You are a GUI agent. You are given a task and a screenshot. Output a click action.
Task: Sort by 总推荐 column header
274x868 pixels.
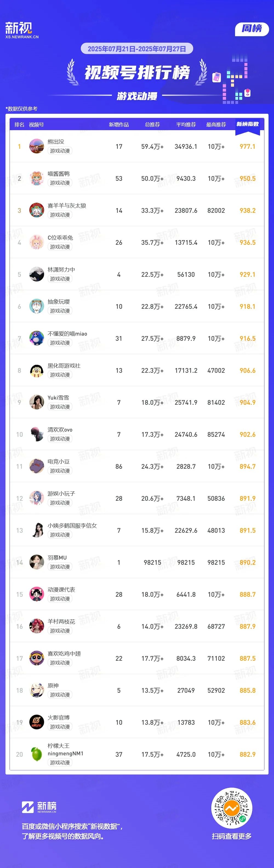tap(152, 125)
